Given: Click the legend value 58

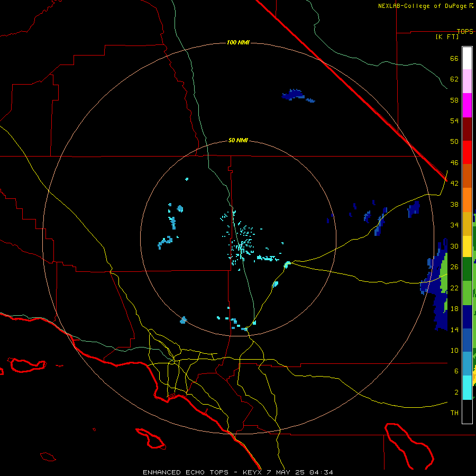Looking at the screenshot, I should click(x=454, y=100).
